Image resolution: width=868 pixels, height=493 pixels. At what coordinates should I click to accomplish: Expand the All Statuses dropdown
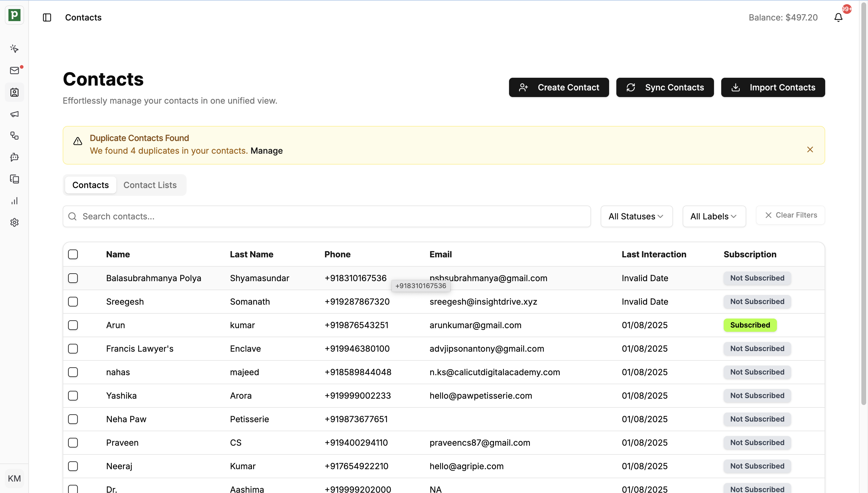click(637, 216)
